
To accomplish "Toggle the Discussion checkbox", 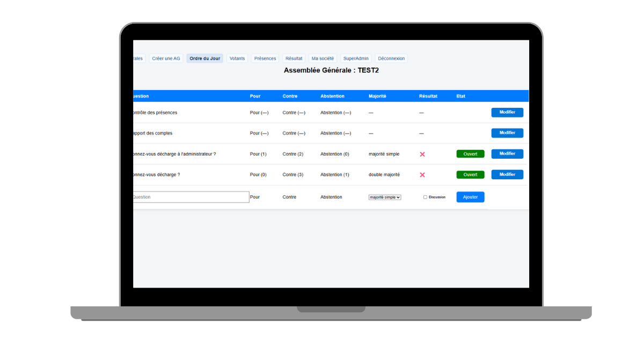I will point(425,197).
